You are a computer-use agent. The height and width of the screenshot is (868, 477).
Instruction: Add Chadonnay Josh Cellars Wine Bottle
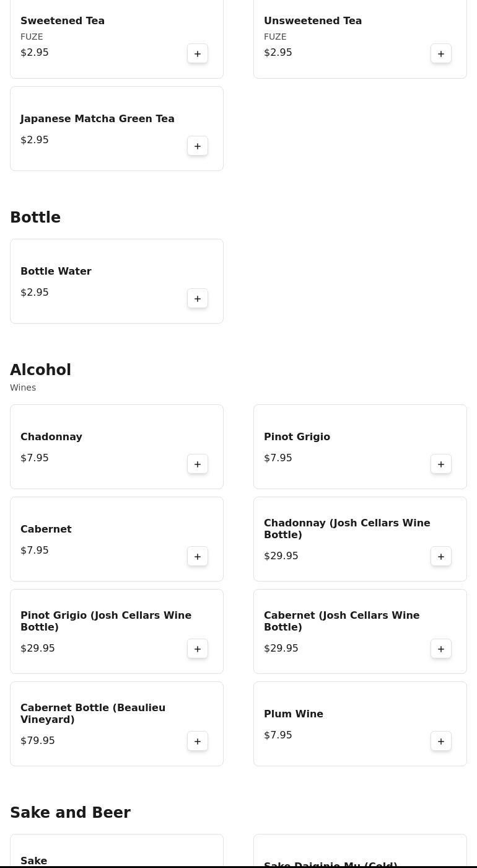pos(441,557)
